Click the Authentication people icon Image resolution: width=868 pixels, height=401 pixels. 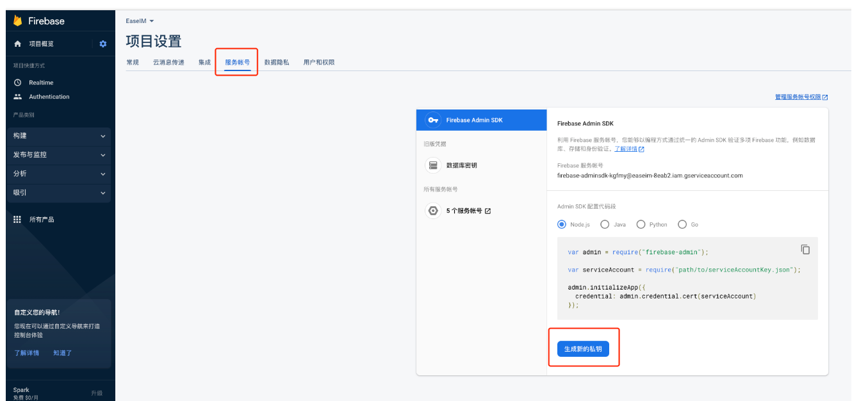(x=18, y=97)
